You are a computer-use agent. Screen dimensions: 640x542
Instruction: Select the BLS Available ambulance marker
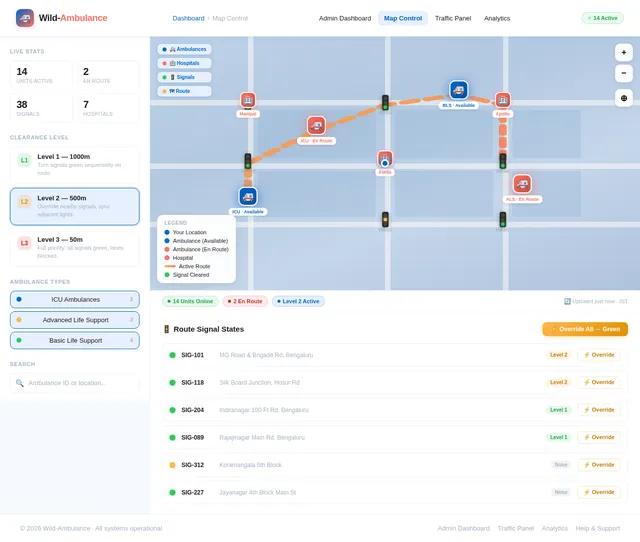[x=458, y=90]
